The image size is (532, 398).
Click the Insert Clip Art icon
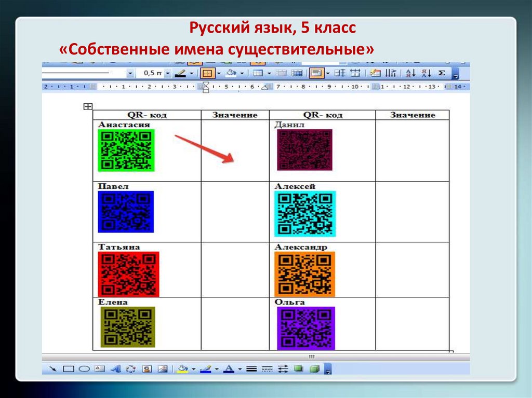point(147,369)
